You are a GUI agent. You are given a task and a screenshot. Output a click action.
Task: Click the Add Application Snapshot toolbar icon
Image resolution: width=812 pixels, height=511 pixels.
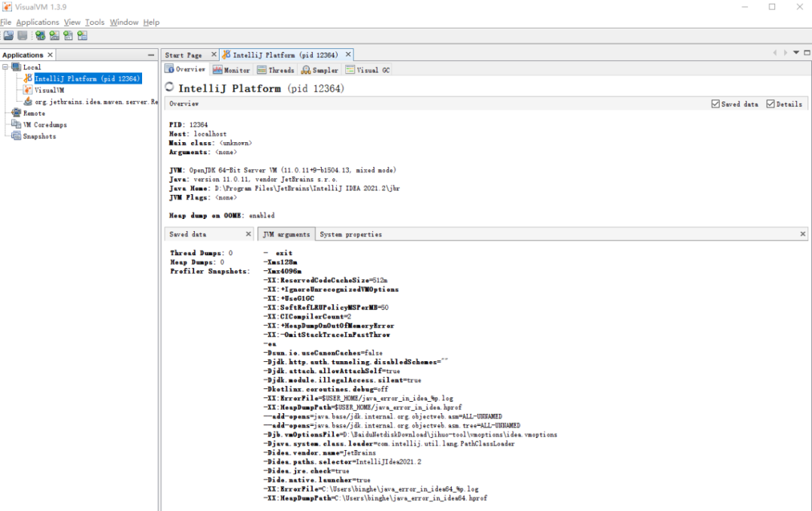[83, 35]
